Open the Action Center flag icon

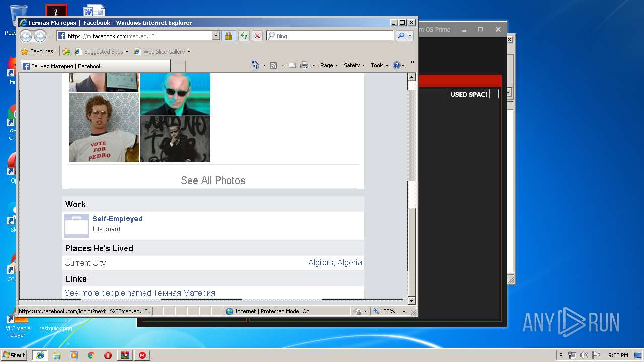596,355
